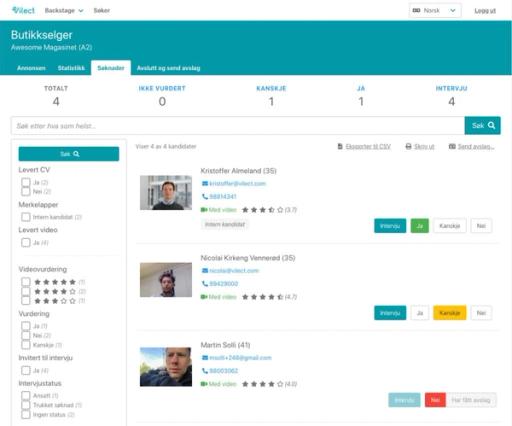The height and width of the screenshot is (426, 512).
Task: Click Kristoffer's star rating
Action: click(263, 210)
